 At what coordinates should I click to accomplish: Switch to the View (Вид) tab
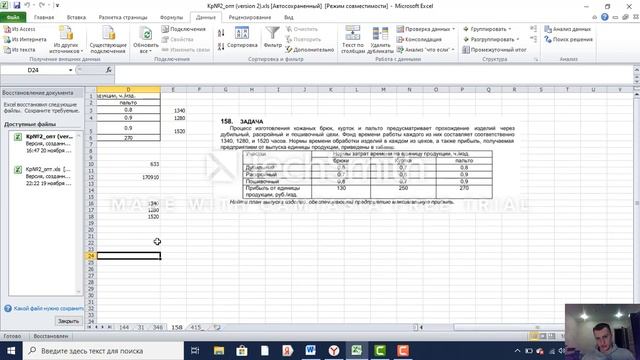coord(289,18)
